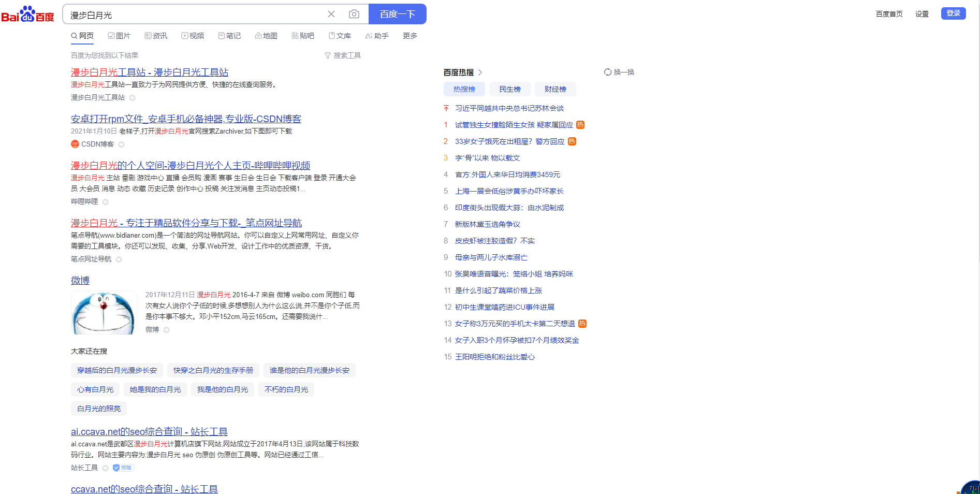Switch to the 文库 tab
Image resolution: width=980 pixels, height=494 pixels.
(x=340, y=36)
